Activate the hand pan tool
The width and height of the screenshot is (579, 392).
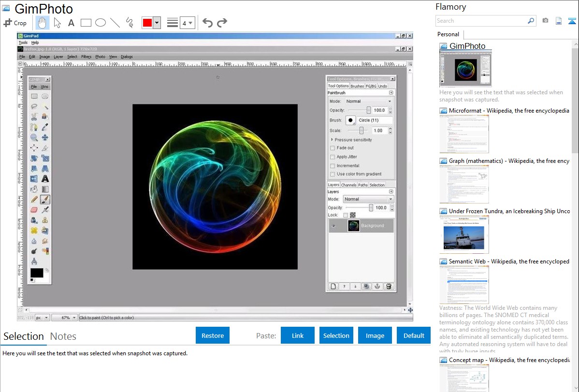point(42,23)
